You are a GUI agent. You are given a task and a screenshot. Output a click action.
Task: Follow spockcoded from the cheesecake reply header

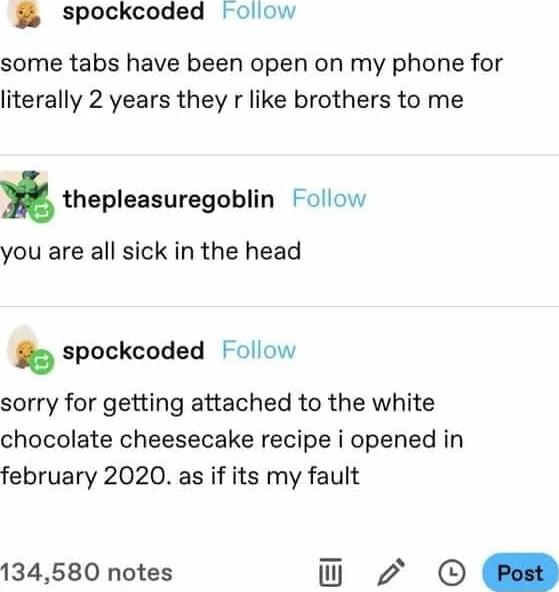point(259,350)
